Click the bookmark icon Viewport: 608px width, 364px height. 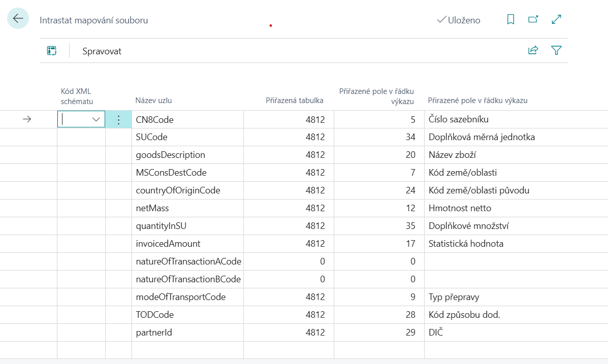(510, 20)
